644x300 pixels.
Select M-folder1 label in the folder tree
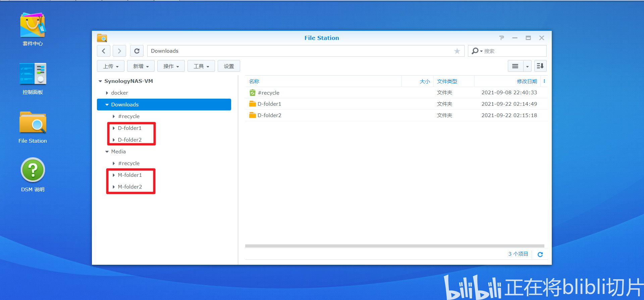click(x=130, y=175)
